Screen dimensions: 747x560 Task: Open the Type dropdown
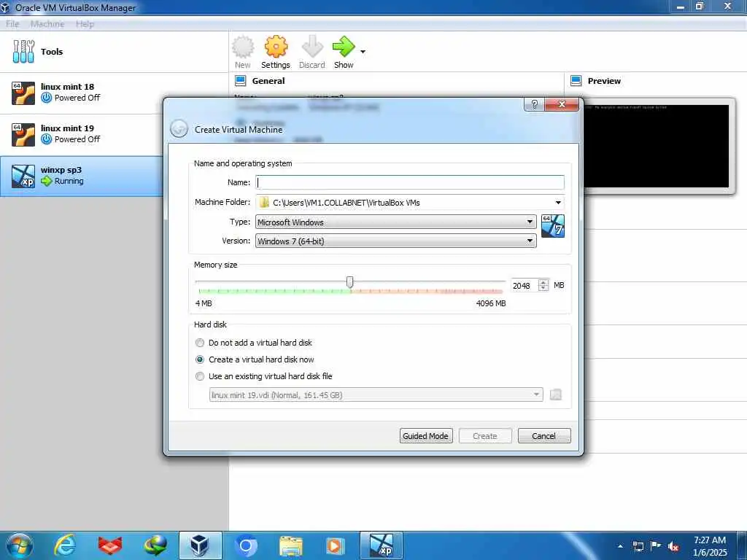coord(395,222)
